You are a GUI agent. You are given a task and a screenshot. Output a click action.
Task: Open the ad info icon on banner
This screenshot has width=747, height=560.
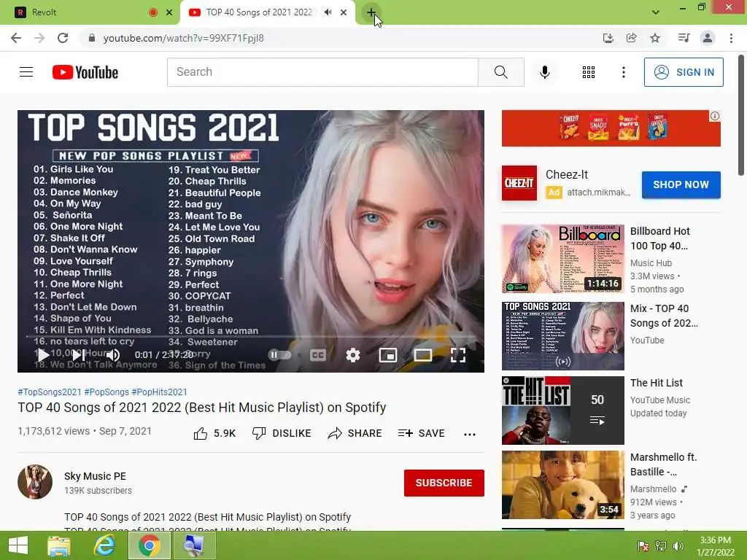pos(715,116)
